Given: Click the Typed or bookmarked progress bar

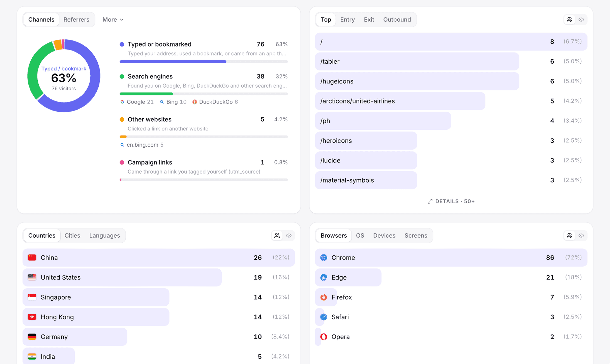Looking at the screenshot, I should point(204,62).
